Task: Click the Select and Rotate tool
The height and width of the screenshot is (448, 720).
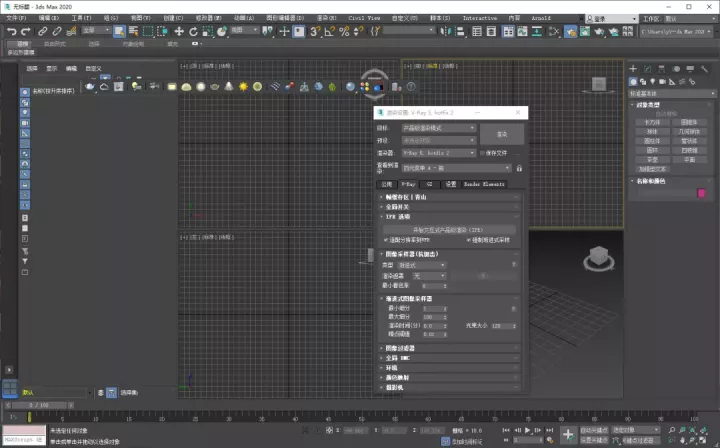Action: pyautogui.click(x=193, y=31)
